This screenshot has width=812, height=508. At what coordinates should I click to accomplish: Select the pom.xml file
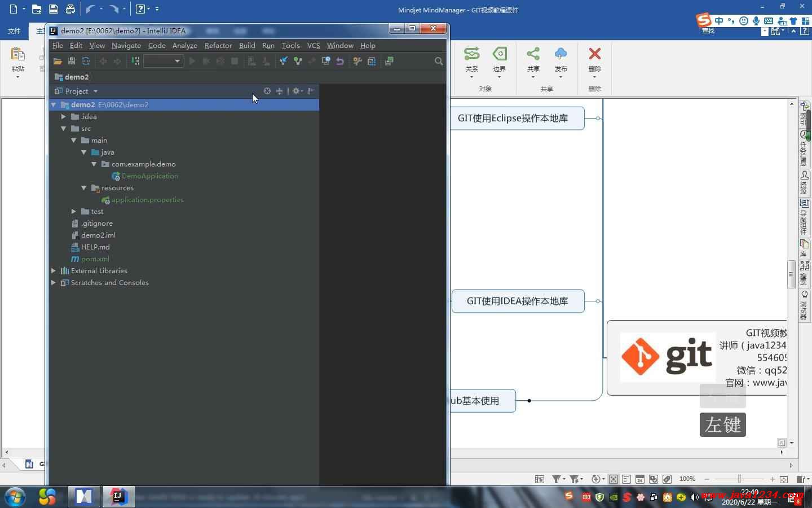90,259
